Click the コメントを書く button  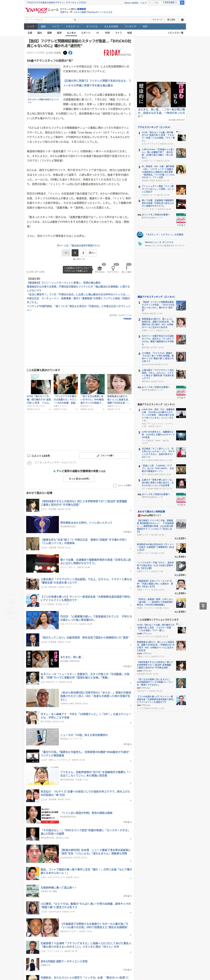click(x=105, y=455)
